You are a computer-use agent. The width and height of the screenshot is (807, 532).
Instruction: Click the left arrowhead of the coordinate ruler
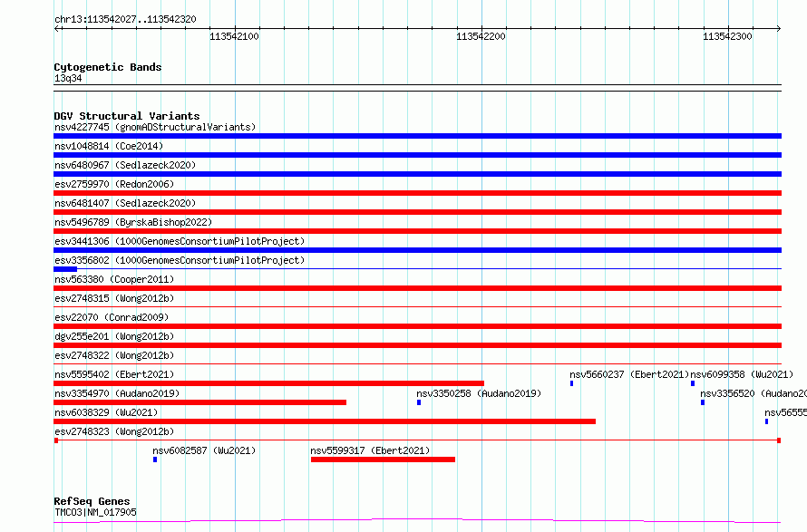pos(56,28)
